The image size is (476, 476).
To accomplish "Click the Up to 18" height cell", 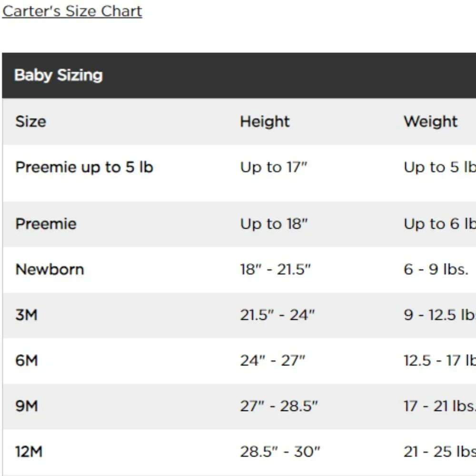I will [x=274, y=224].
